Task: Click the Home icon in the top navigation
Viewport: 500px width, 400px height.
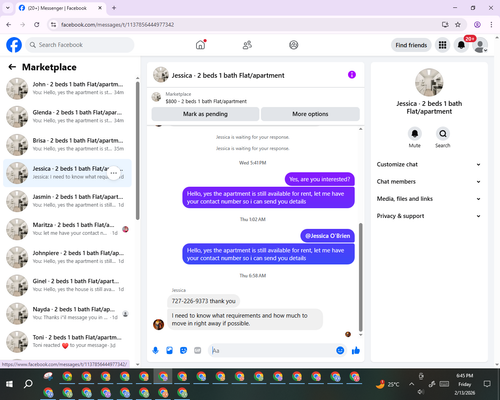Action: coord(200,45)
